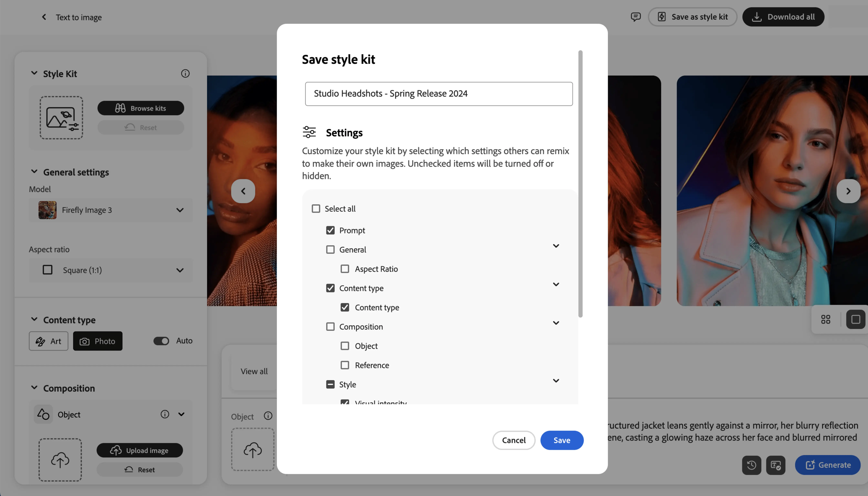The image size is (868, 496).
Task: Expand the Style settings section
Action: coord(556,381)
